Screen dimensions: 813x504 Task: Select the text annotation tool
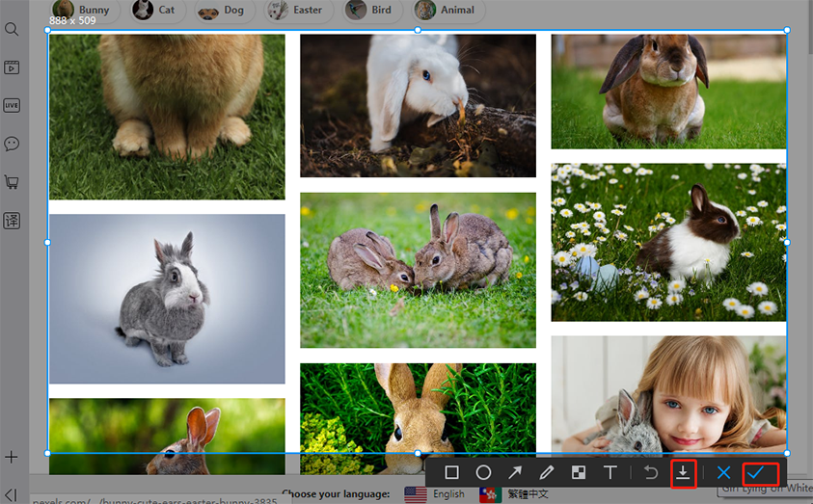tap(610, 473)
